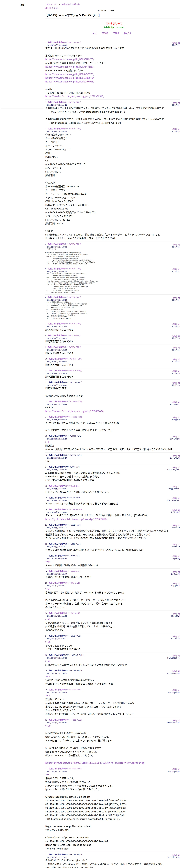Follow anchor >>31 in post 32
This screenshot has height=868, width=180.
[x=48, y=775]
